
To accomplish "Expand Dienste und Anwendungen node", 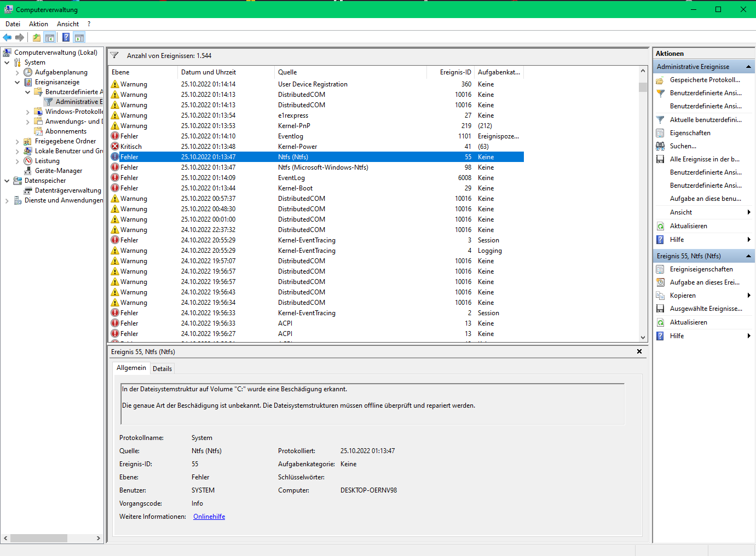I will click(7, 200).
